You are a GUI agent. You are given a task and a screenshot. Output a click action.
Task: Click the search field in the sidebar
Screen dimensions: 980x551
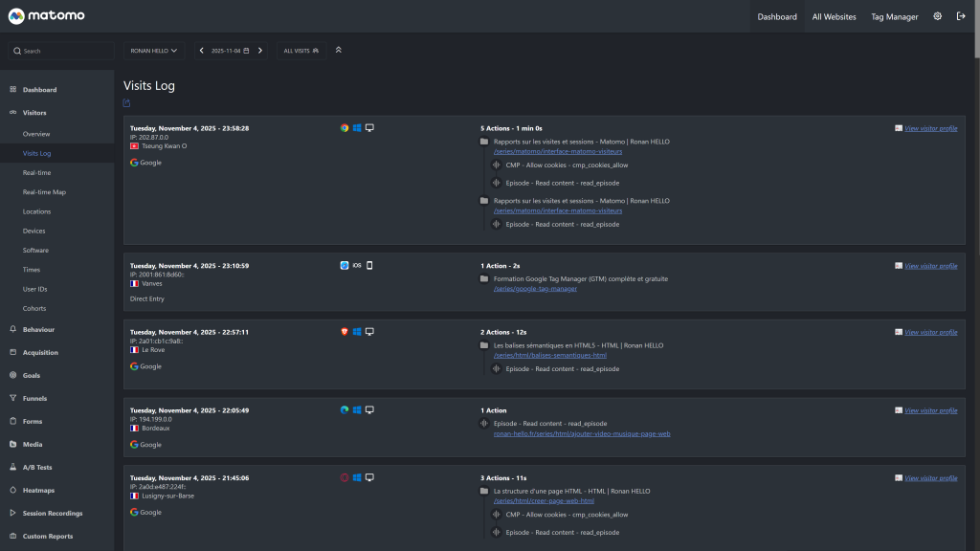[x=62, y=51]
